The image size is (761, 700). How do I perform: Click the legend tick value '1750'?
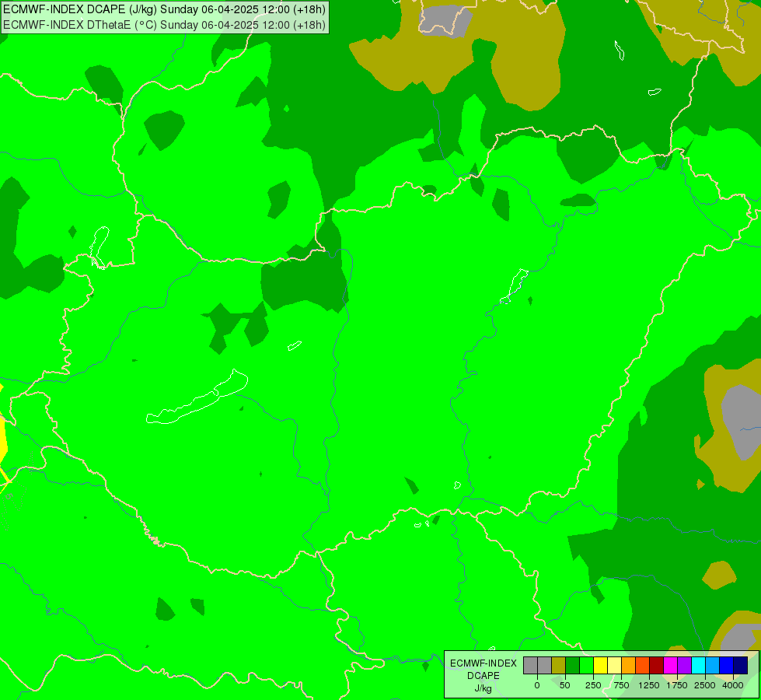(x=677, y=685)
